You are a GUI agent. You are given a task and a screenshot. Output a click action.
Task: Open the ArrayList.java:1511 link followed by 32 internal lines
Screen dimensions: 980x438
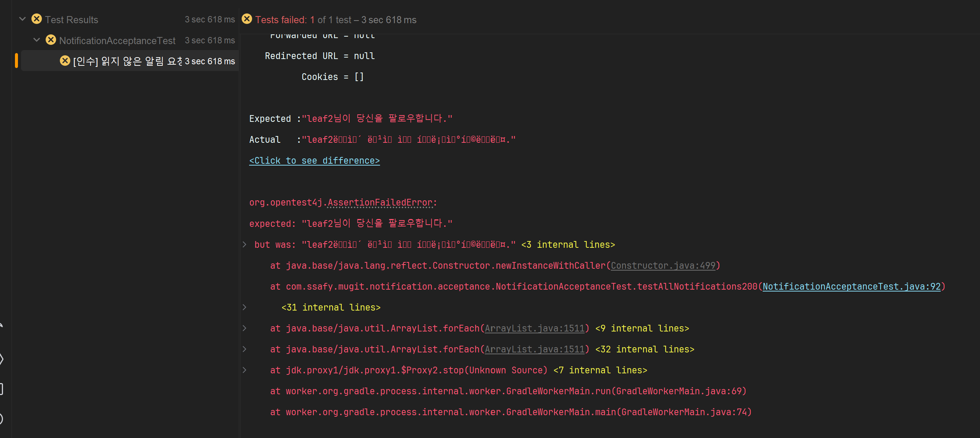point(534,349)
